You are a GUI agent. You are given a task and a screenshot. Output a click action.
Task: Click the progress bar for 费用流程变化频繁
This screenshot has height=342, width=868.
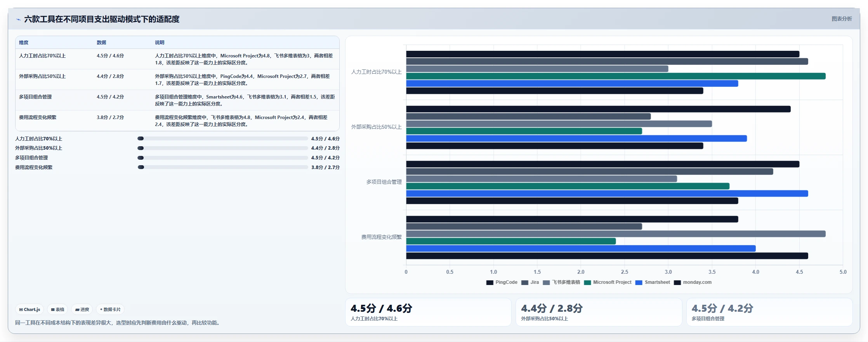(222, 167)
